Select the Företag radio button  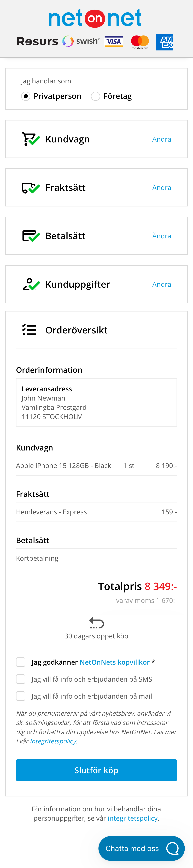pos(95,96)
